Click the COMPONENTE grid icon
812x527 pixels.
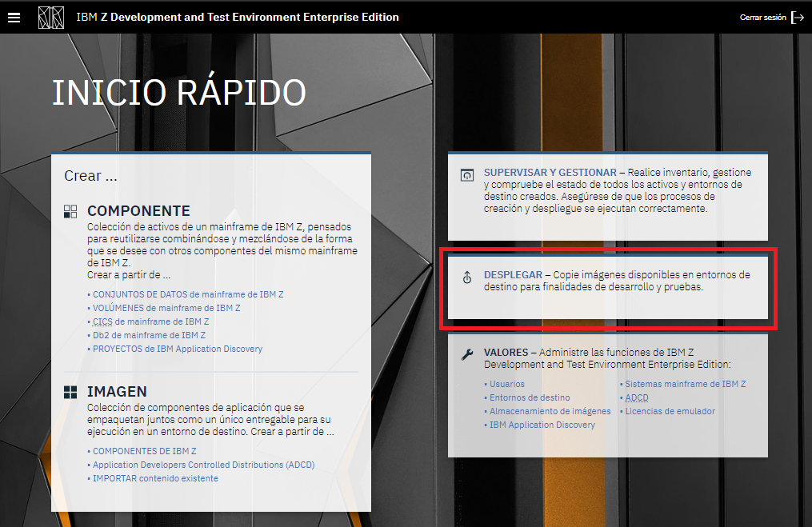coord(70,211)
